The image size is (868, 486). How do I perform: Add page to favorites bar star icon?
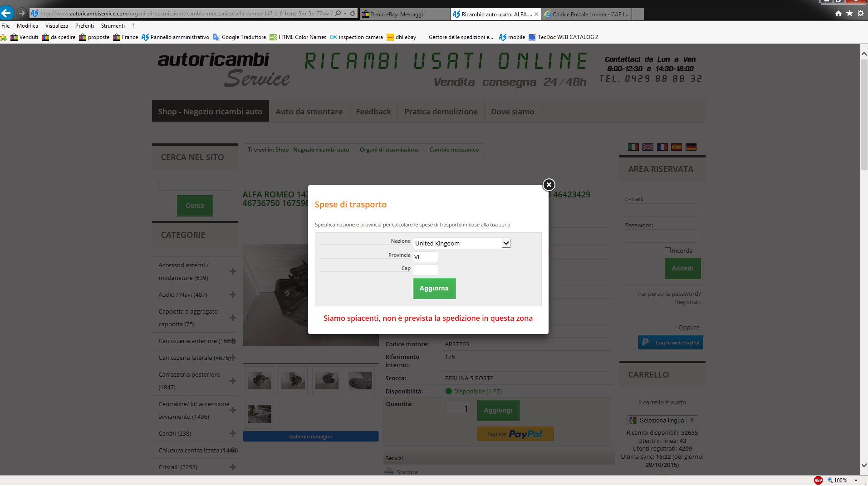[4, 37]
